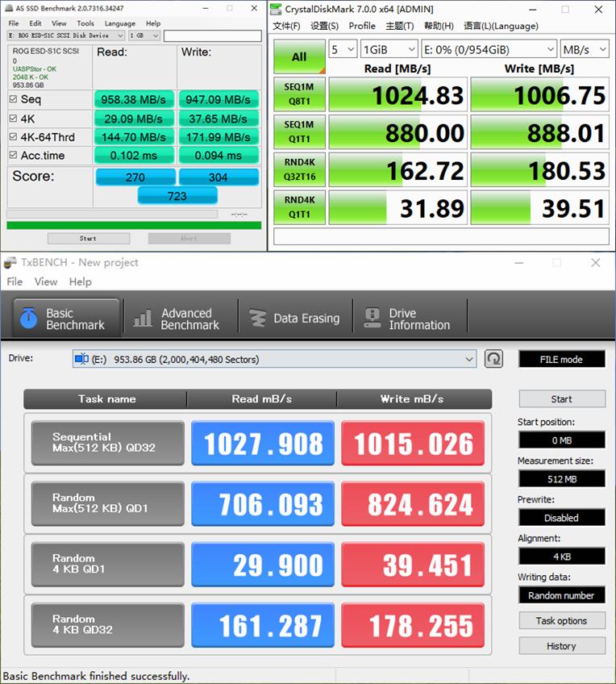616x684 pixels.
Task: Click the TxBENCH Start button
Action: click(562, 398)
